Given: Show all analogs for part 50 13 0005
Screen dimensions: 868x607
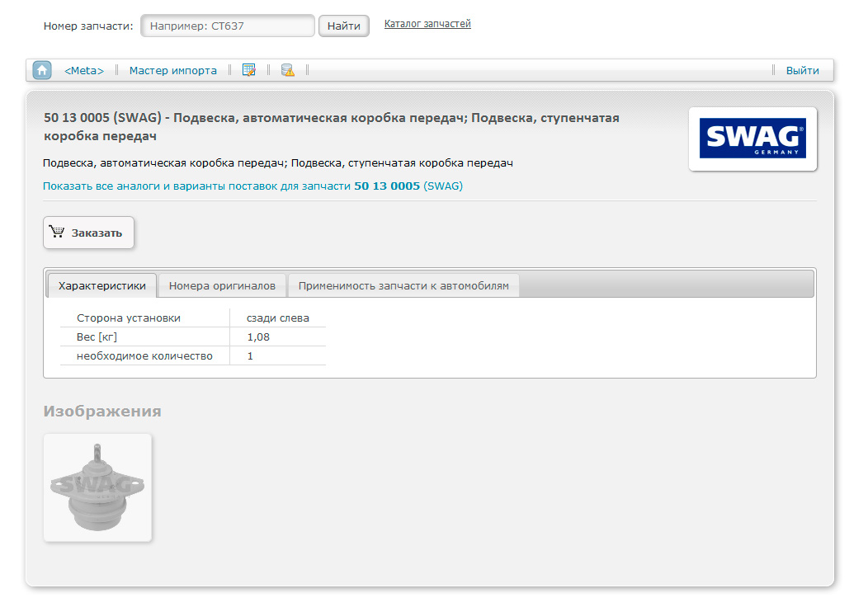Looking at the screenshot, I should (x=252, y=186).
